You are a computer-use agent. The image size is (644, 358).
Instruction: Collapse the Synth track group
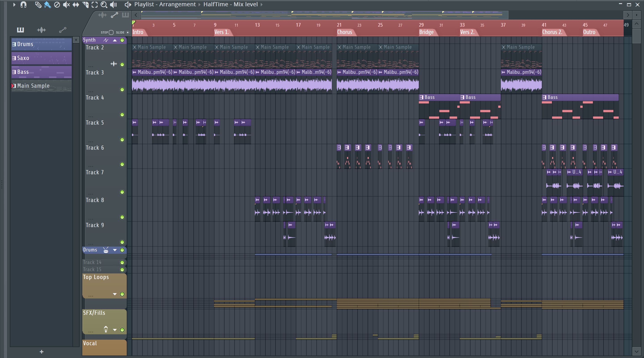[x=115, y=40]
